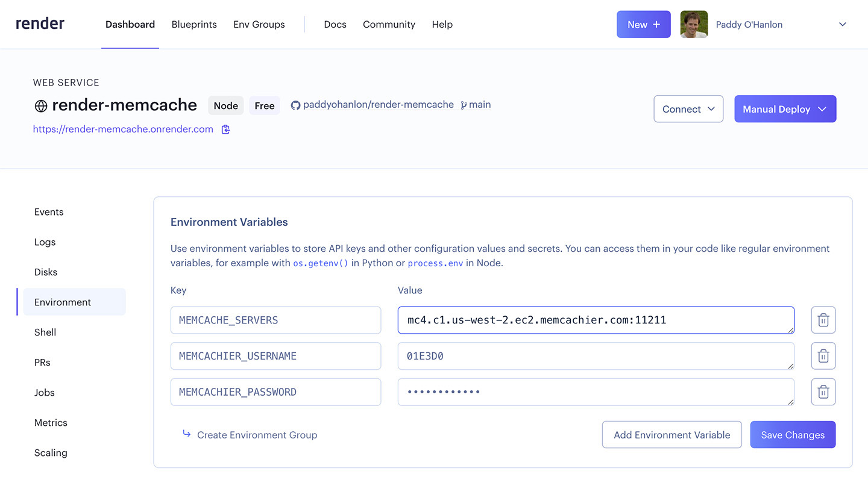Open the Manual Deploy dropdown
This screenshot has width=868, height=477.
coord(785,109)
